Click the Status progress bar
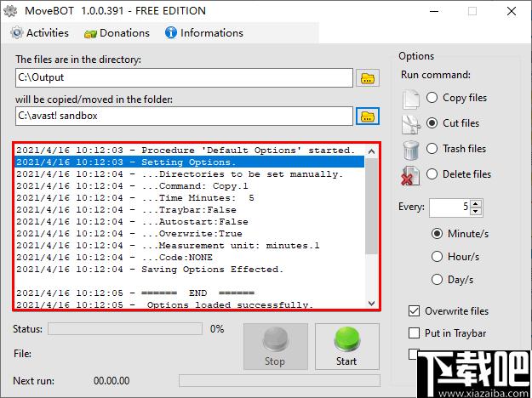The image size is (532, 398). click(x=125, y=329)
